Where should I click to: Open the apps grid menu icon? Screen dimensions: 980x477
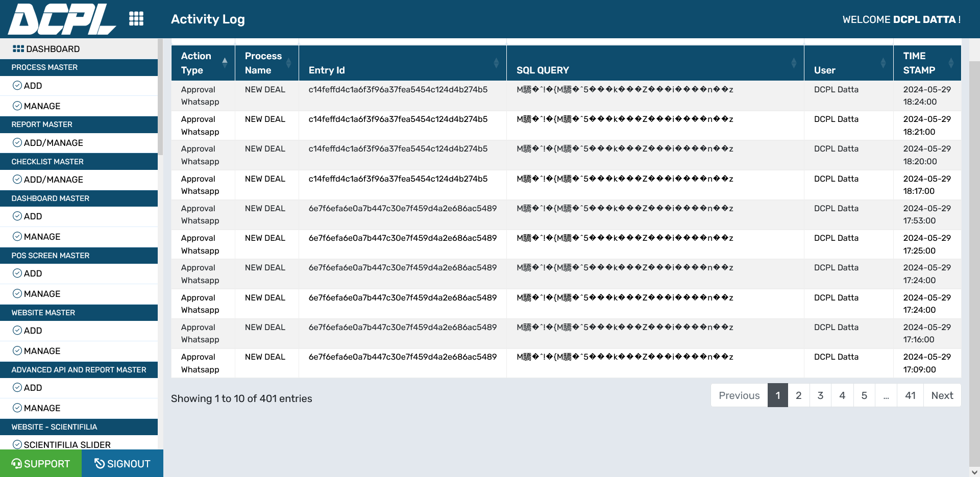click(x=136, y=19)
